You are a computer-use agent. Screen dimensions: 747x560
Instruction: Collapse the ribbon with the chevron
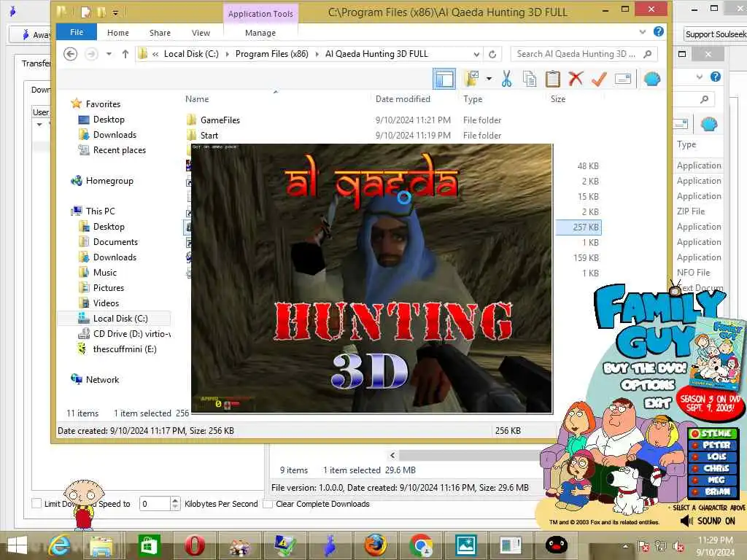[643, 32]
